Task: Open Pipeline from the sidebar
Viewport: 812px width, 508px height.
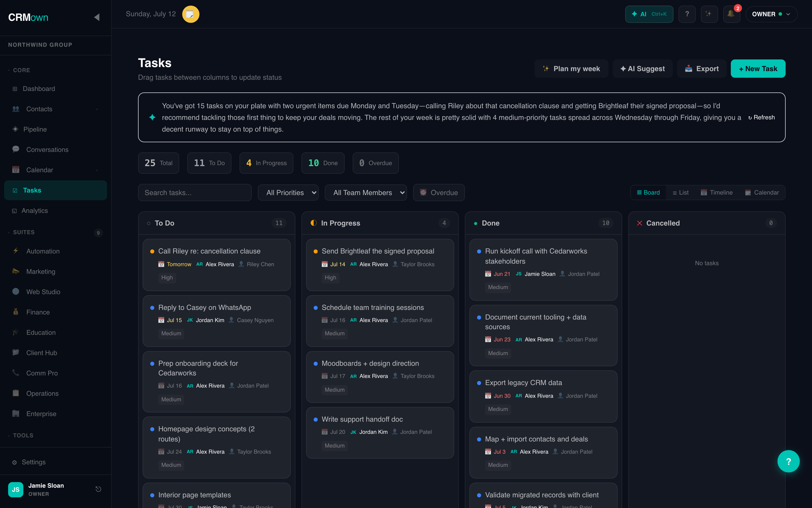Action: 56,129
